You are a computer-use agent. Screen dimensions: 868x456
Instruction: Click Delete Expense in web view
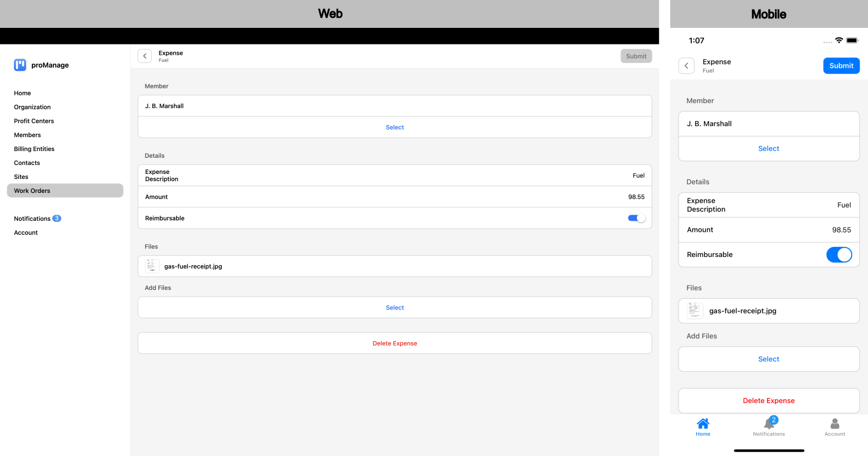[395, 343]
